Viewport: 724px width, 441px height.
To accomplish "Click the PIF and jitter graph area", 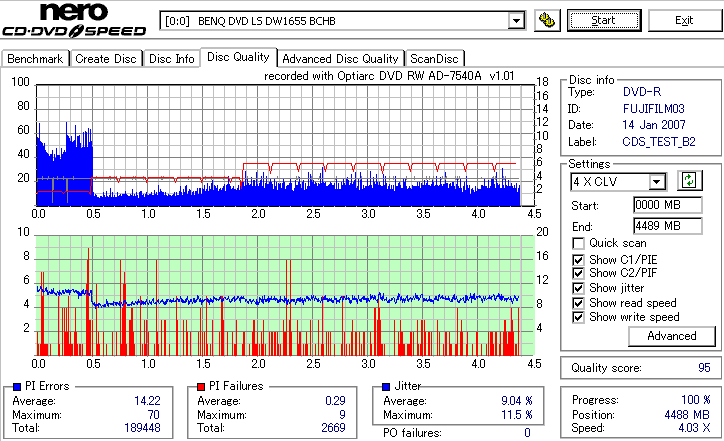I will pos(285,296).
